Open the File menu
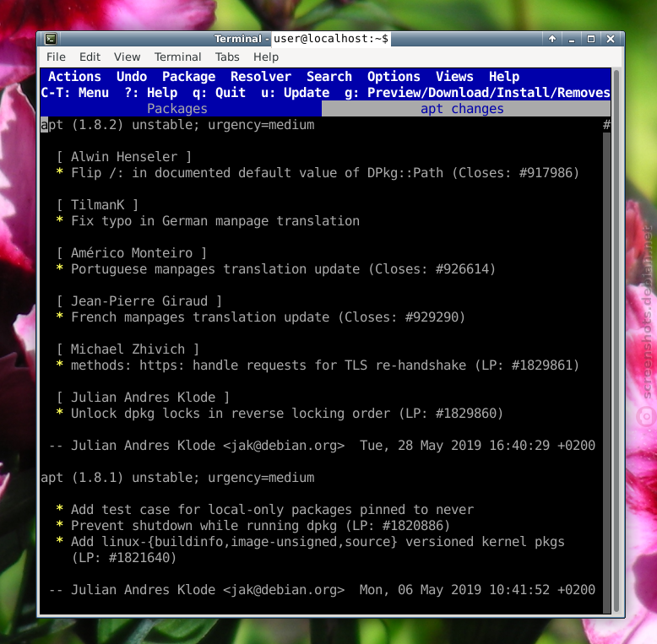Screen dimensions: 657x644 [x=56, y=57]
